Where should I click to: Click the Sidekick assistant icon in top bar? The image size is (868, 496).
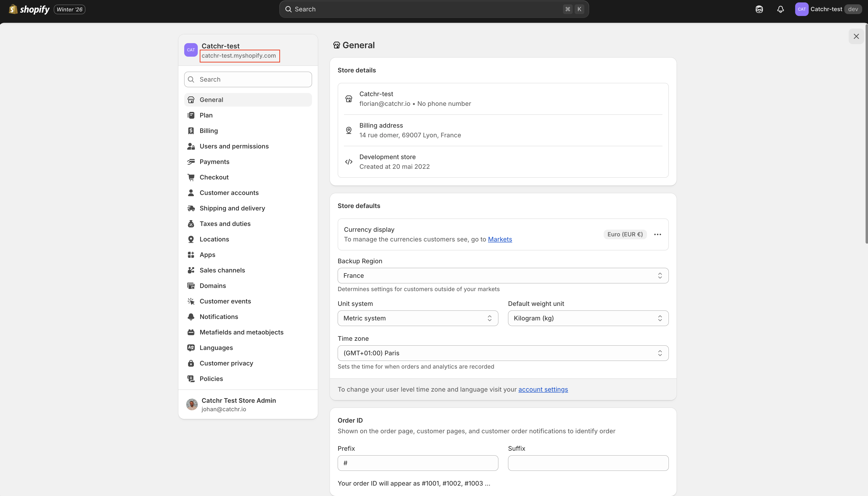(x=759, y=9)
